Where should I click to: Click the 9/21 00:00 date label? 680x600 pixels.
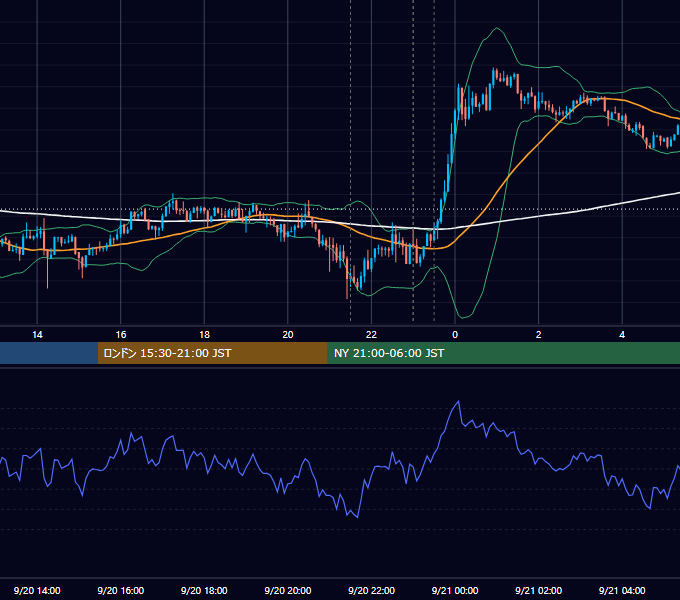click(455, 590)
